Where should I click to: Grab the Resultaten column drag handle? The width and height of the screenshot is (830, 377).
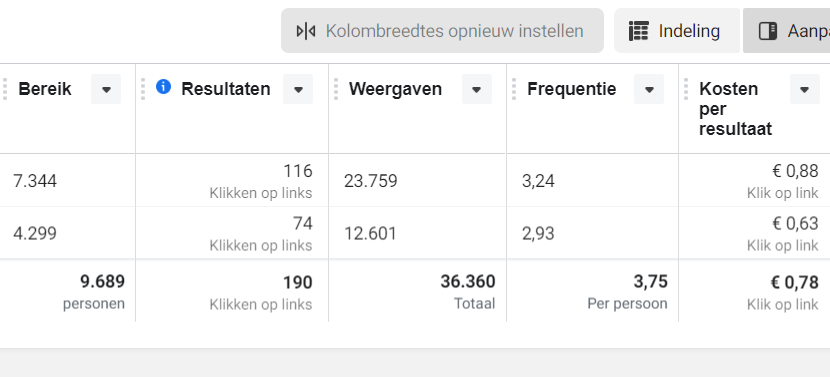143,89
